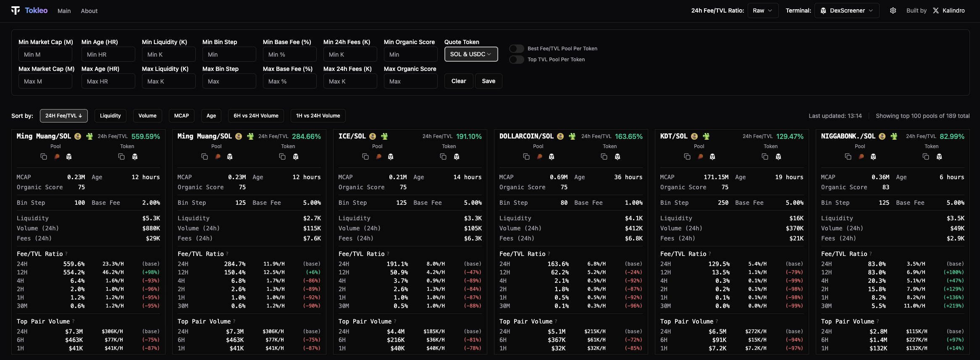Viewport: 980px width, 360px height.
Task: Sort by 24H Fee/TVL
Action: tap(64, 116)
